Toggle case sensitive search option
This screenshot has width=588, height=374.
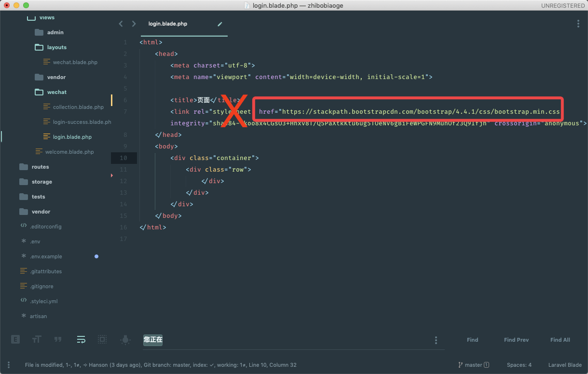tap(37, 340)
